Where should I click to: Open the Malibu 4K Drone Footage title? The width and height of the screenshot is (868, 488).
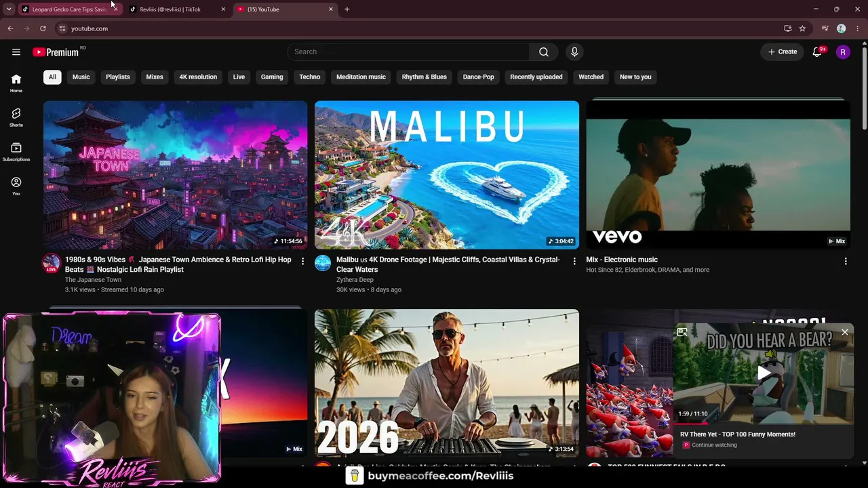tap(448, 264)
